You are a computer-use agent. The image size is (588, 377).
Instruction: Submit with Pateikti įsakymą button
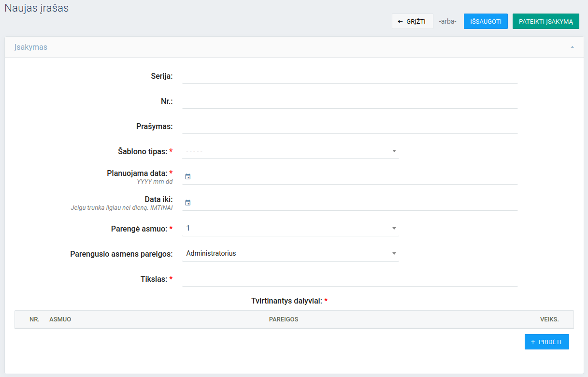545,21
